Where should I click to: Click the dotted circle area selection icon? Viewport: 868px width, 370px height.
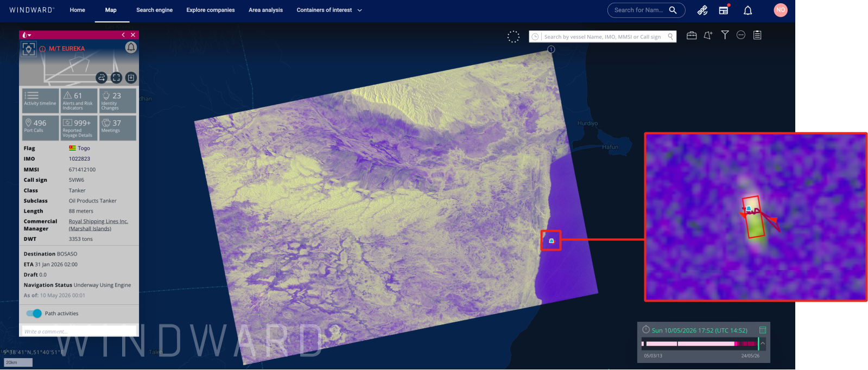(x=513, y=36)
